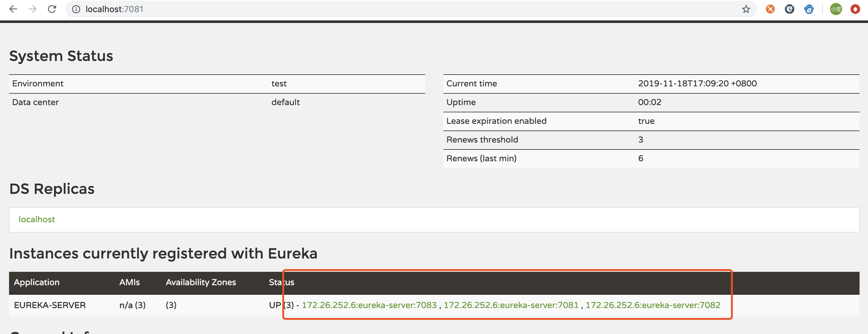Image resolution: width=868 pixels, height=334 pixels.
Task: Click the site information icon
Action: click(76, 9)
